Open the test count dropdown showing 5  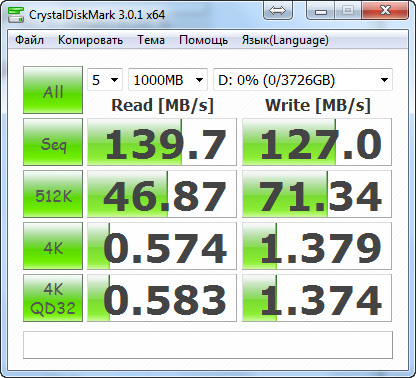(105, 80)
